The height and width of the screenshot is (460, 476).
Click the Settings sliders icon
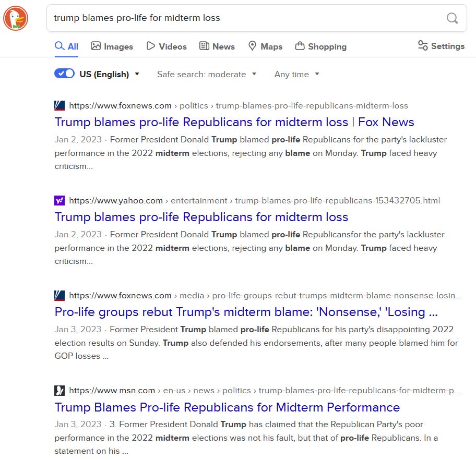coord(423,46)
